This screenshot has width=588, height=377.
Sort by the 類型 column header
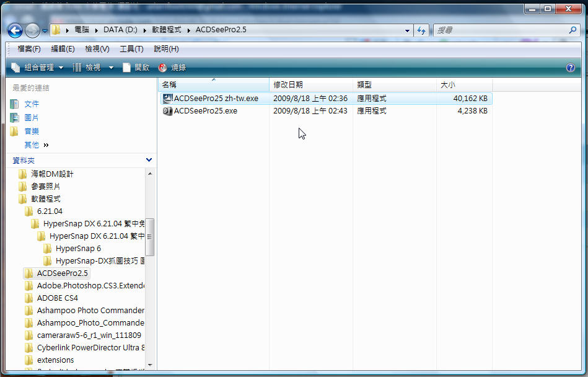(395, 85)
